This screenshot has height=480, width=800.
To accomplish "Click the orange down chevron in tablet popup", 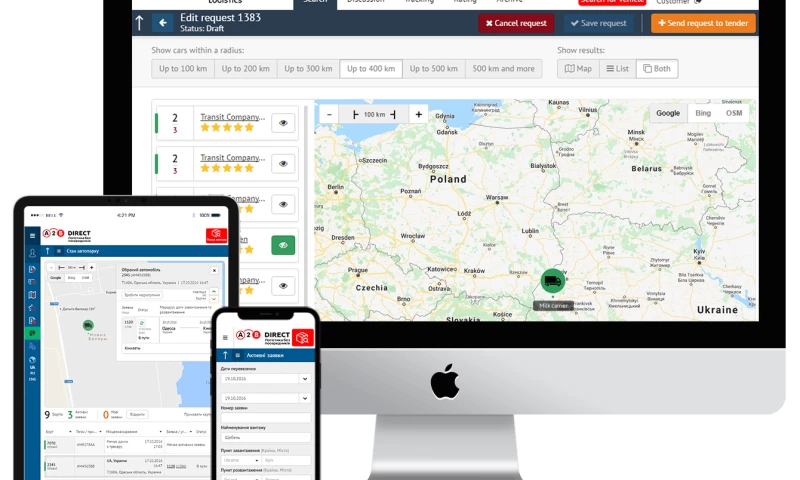I will 214,299.
